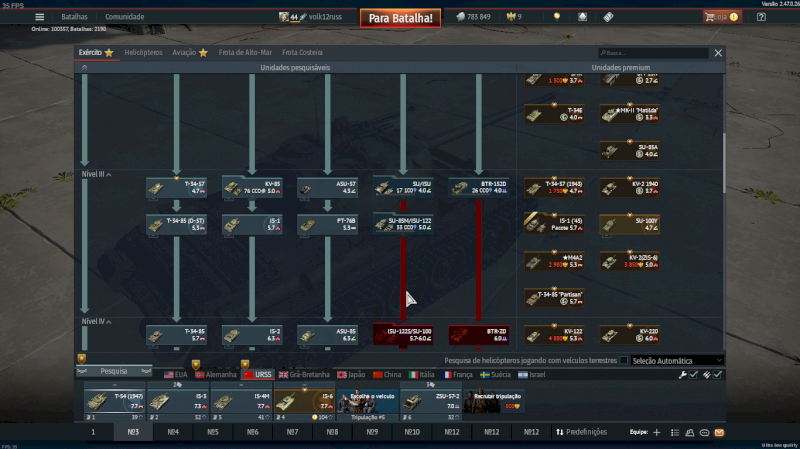Select premium MK-II Matilda vehicle
The height and width of the screenshot is (449, 800).
630,114
